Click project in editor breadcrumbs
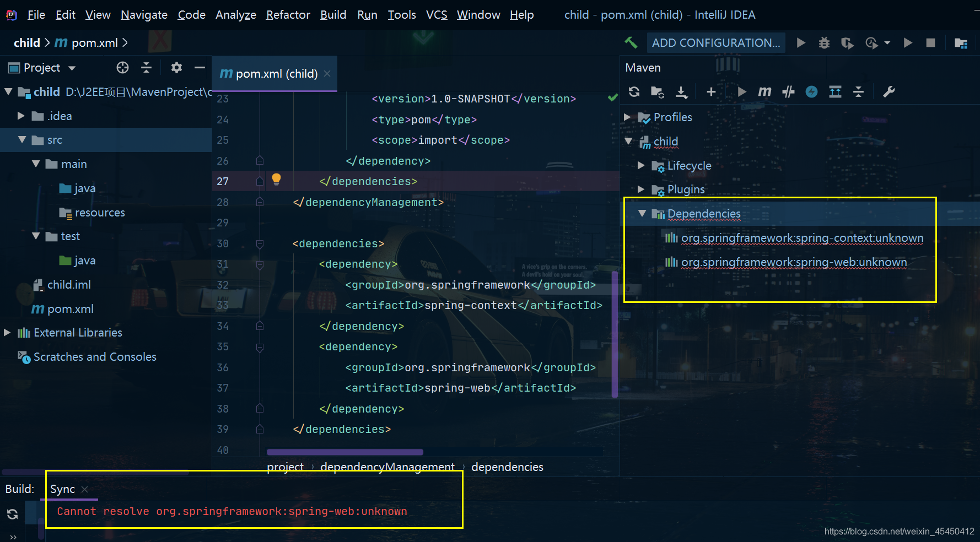Image resolution: width=980 pixels, height=542 pixels. (x=285, y=467)
